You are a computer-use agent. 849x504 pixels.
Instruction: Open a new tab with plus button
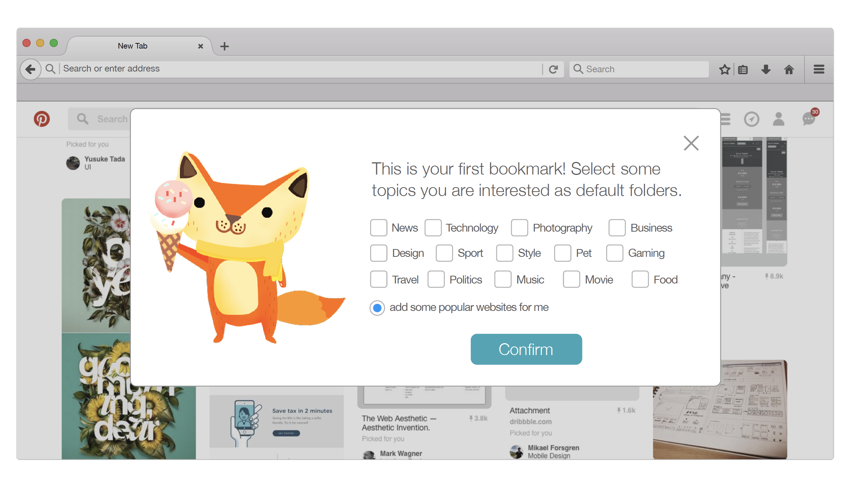224,46
